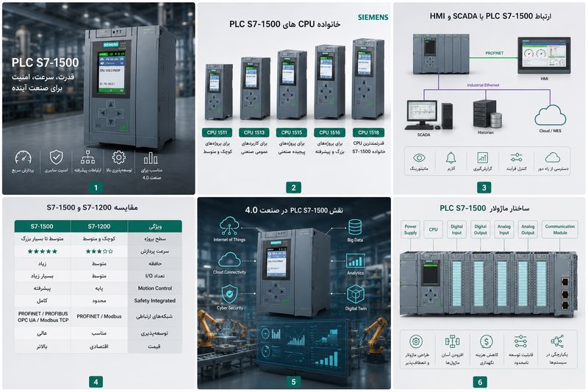Image resolution: width=588 pixels, height=392 pixels.
Task: Select the PLC display in the Industry 4.0 panel
Action: coord(276,263)
